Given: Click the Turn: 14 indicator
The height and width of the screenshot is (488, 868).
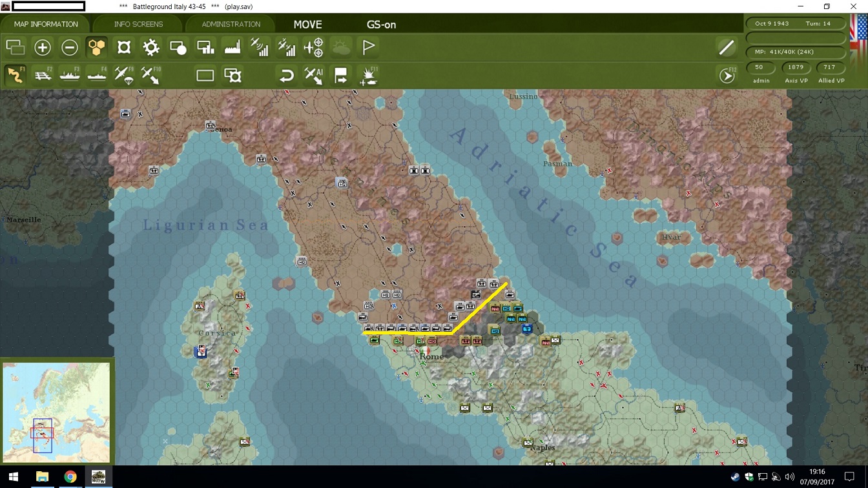Looking at the screenshot, I should coord(818,23).
